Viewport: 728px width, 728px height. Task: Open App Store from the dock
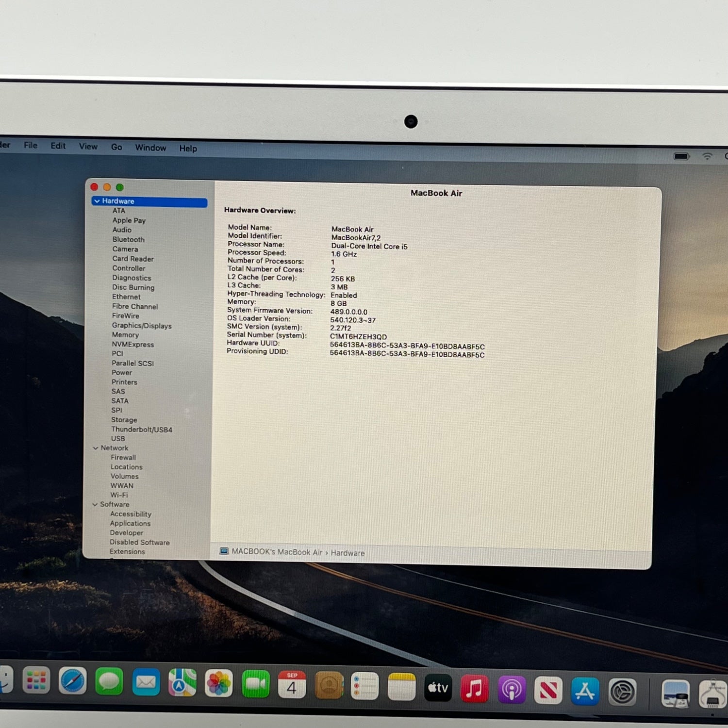(x=585, y=691)
